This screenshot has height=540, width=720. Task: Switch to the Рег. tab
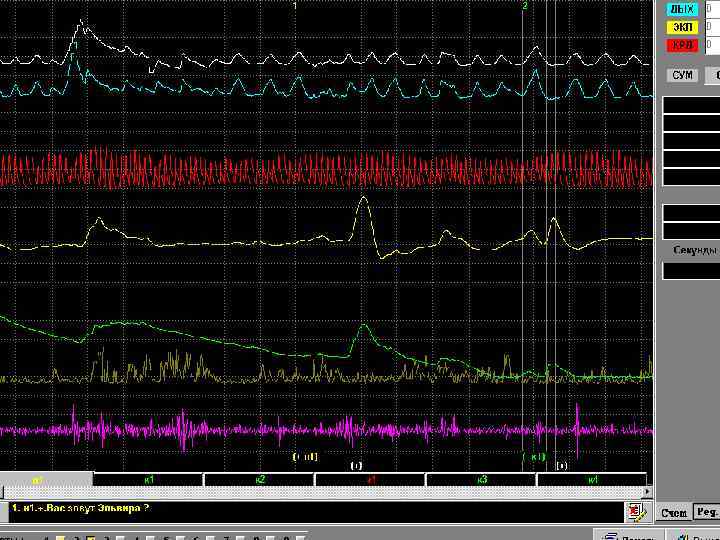[x=707, y=512]
